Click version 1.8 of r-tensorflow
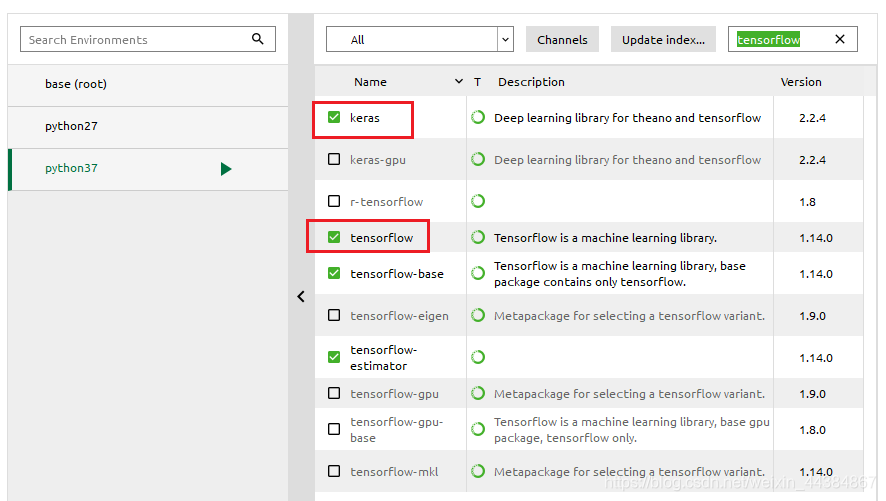The image size is (886, 501). pyautogui.click(x=807, y=202)
